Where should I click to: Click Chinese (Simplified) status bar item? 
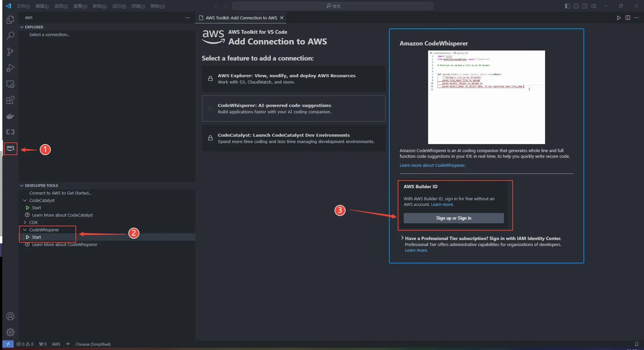(x=93, y=344)
